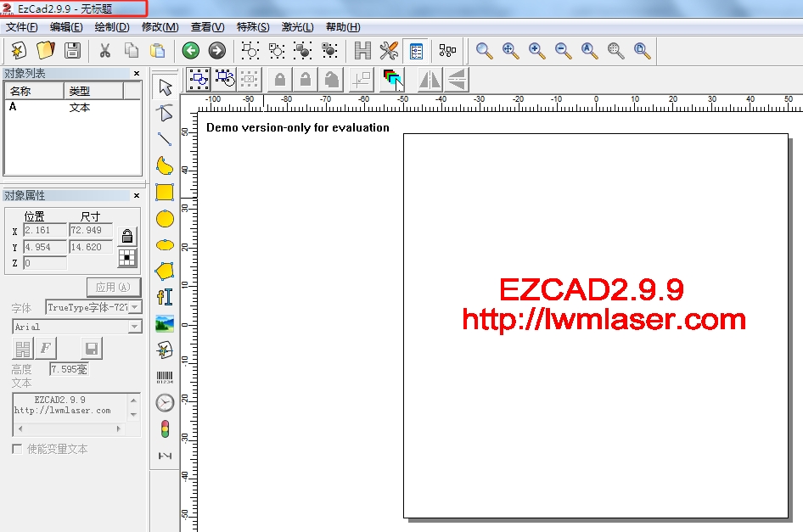Open hatch tool H icon

tap(362, 50)
